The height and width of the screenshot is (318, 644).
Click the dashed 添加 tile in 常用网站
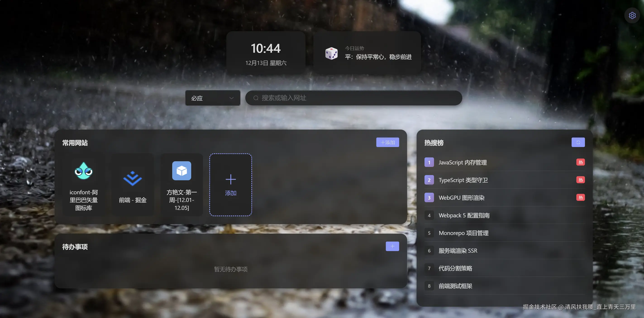pos(230,184)
